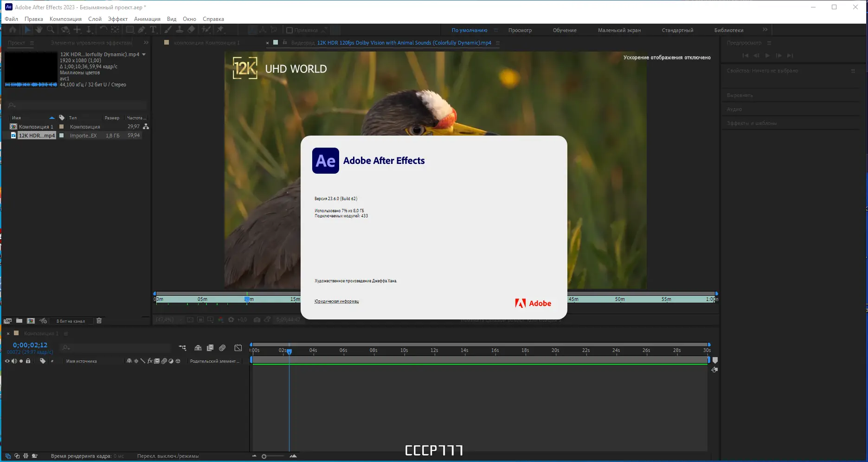Select the Type (T) tool
Viewport: 868px width, 462px height.
point(153,30)
